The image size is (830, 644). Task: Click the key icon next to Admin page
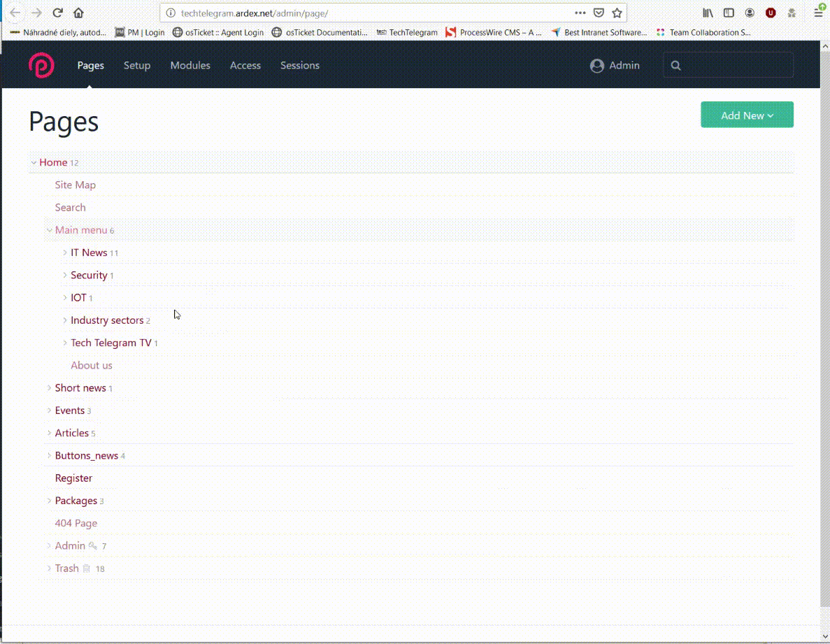(x=92, y=545)
